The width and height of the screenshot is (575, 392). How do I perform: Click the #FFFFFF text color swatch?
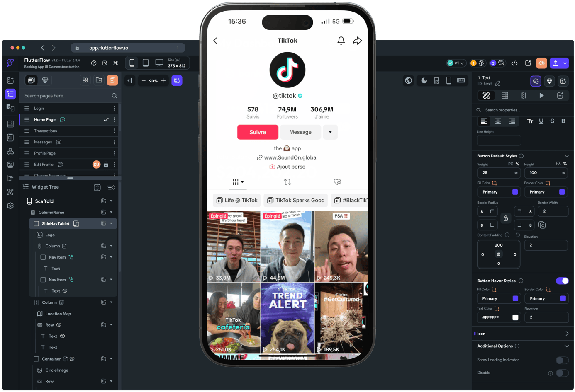point(515,317)
